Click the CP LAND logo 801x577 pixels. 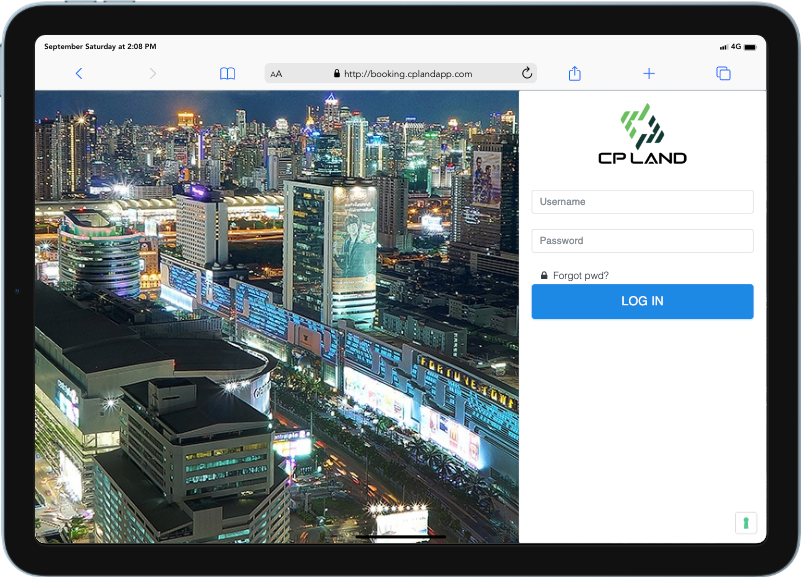click(642, 134)
